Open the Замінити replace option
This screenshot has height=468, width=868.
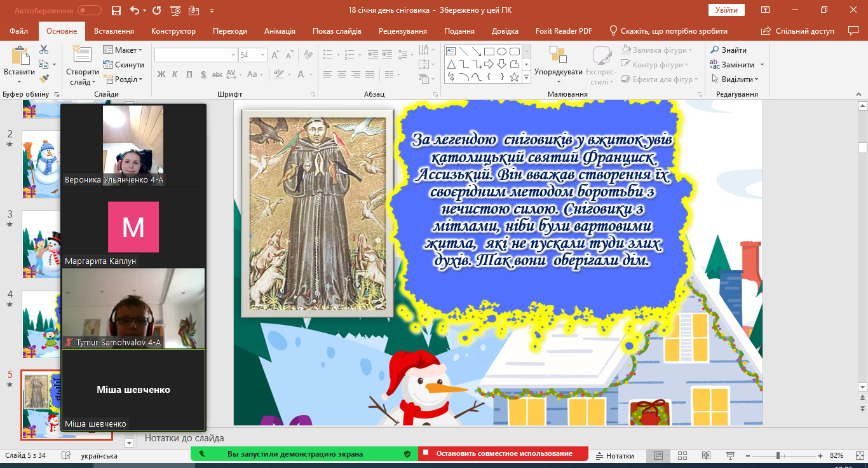[x=733, y=65]
